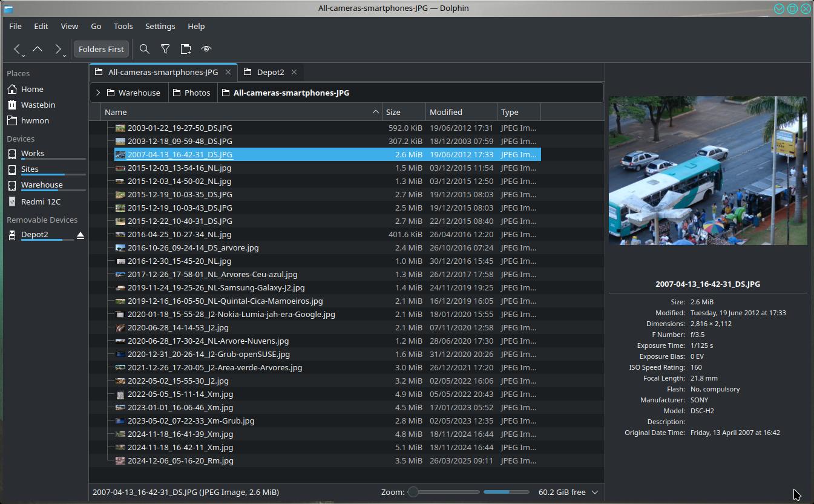The height and width of the screenshot is (504, 814).
Task: Go back using the left arrow
Action: pyautogui.click(x=18, y=49)
